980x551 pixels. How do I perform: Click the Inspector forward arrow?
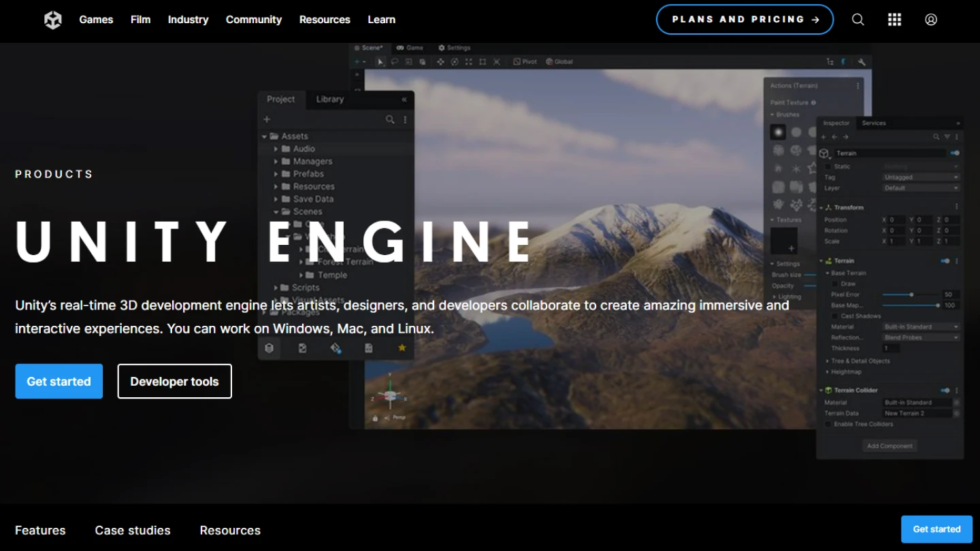[x=846, y=137]
